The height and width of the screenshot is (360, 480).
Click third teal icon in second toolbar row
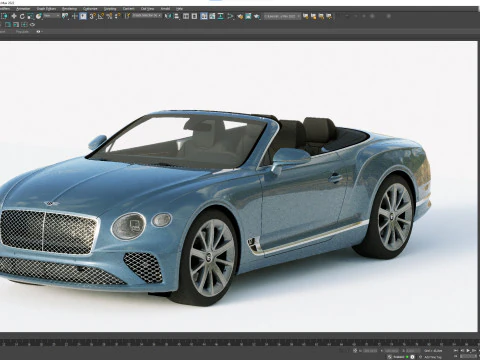click(x=24, y=25)
